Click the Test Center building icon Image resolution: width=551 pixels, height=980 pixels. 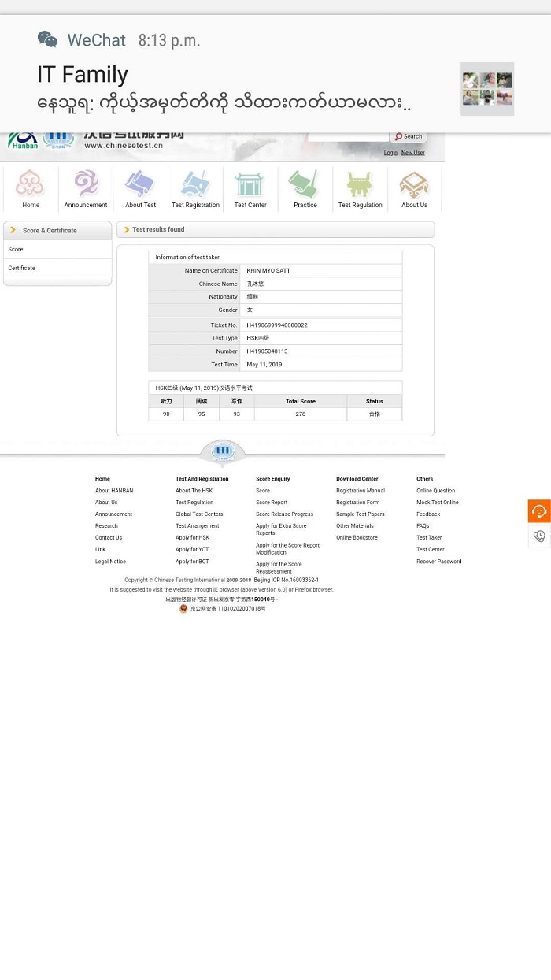pyautogui.click(x=250, y=185)
